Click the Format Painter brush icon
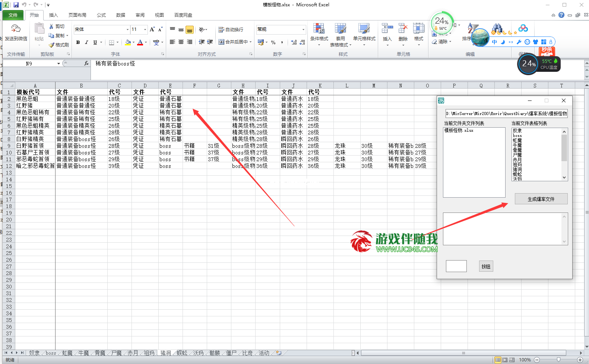 51,45
